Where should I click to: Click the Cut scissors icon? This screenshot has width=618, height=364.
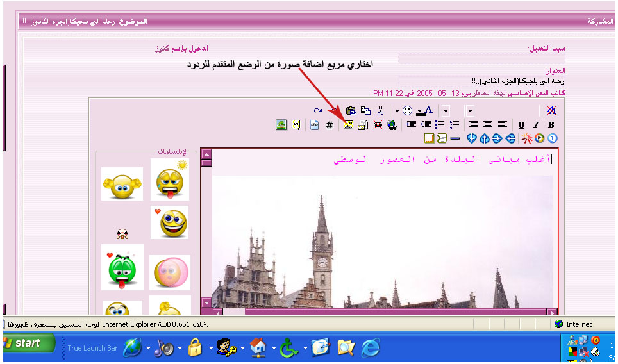[380, 111]
